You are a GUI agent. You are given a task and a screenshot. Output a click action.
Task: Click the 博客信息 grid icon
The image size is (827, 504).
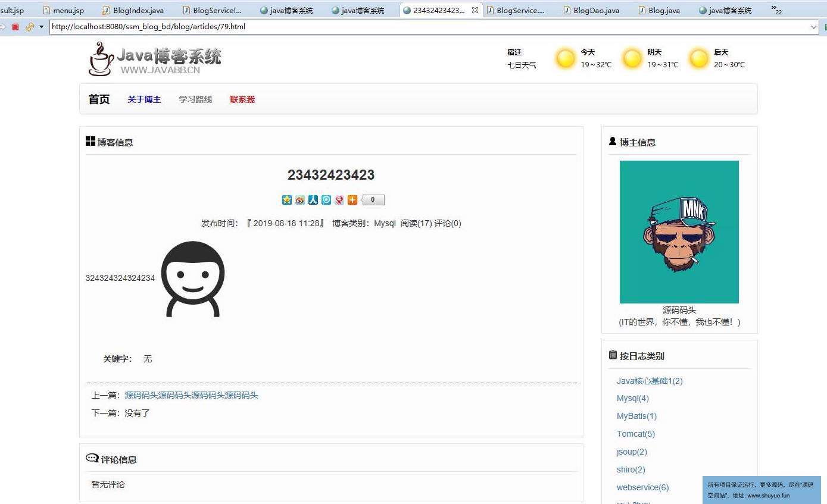90,141
